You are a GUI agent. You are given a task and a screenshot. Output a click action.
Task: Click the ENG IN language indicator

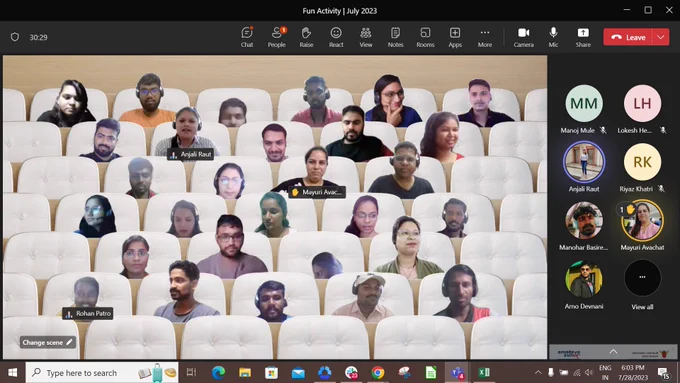[x=605, y=373]
